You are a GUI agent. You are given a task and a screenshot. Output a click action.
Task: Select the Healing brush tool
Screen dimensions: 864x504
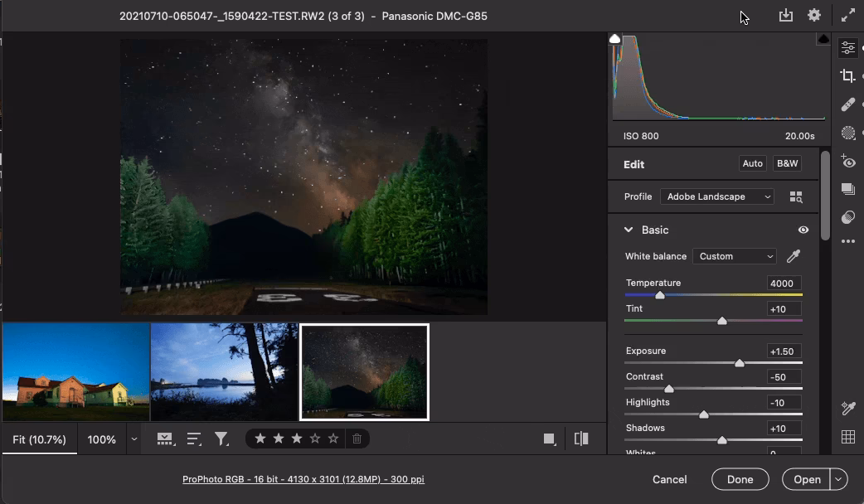847,104
